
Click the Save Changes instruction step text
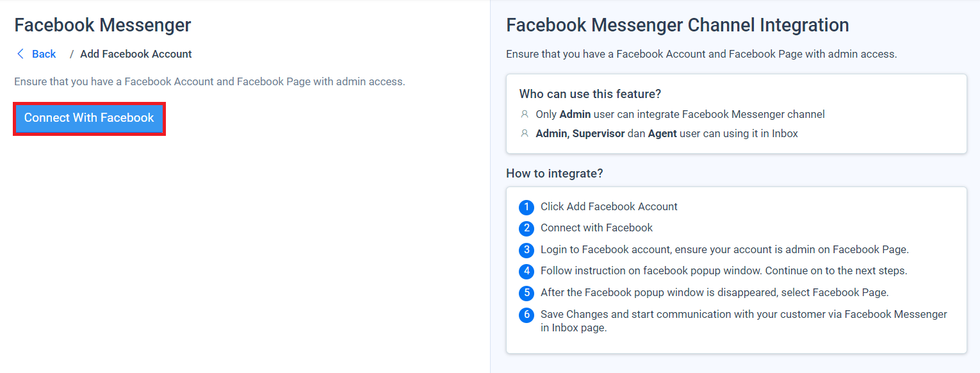744,321
